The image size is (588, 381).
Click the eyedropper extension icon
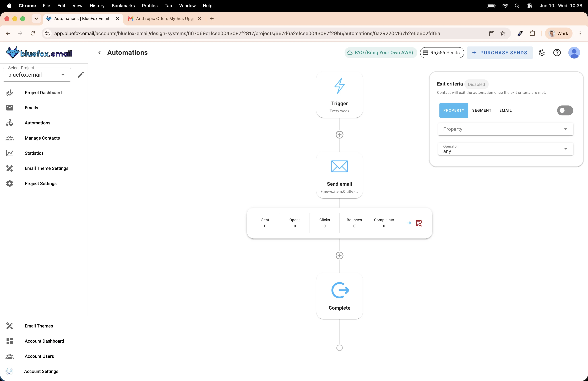(520, 33)
